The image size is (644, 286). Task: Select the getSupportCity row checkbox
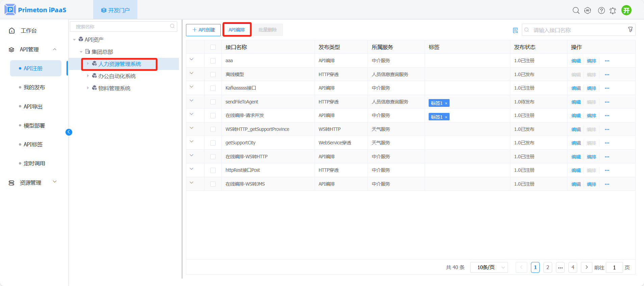(213, 143)
